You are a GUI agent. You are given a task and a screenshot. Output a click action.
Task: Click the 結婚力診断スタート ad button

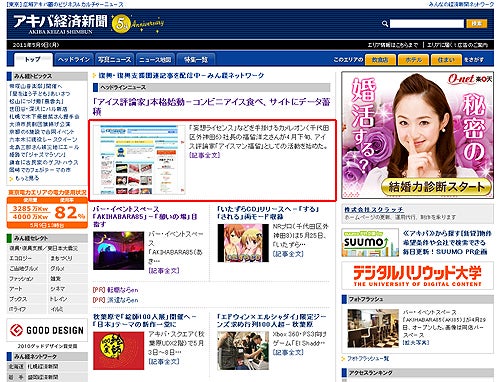(x=436, y=187)
